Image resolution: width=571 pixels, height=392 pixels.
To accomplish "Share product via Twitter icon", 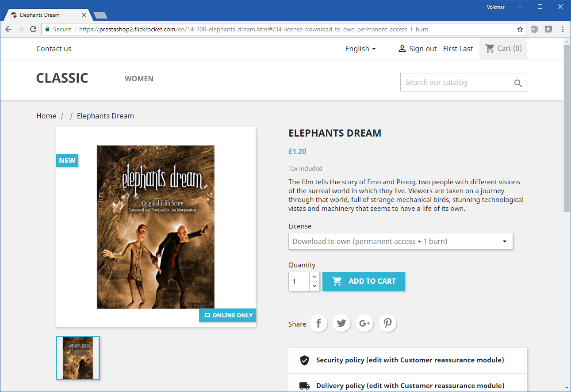I will click(x=341, y=323).
